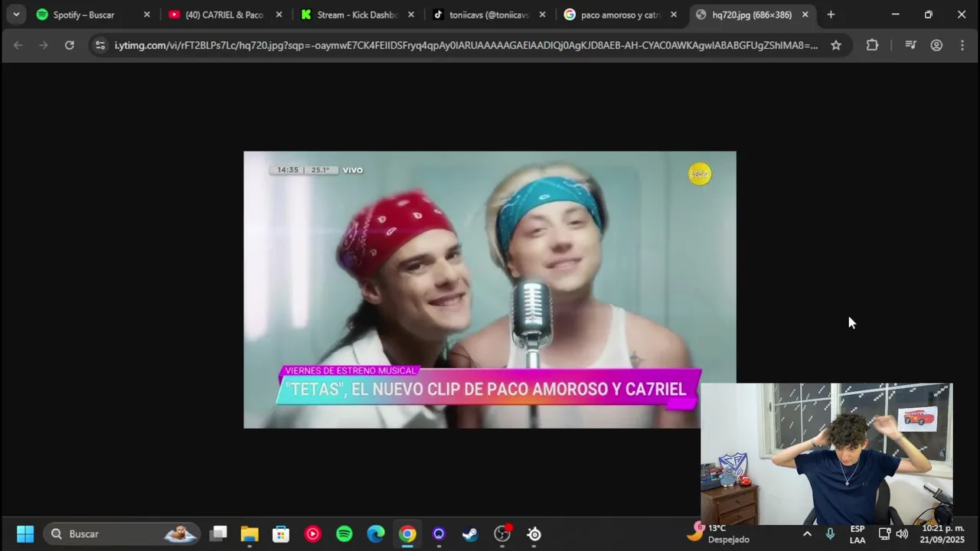Open the SteelSeries icon in the taskbar
The width and height of the screenshot is (980, 551).
tap(534, 533)
